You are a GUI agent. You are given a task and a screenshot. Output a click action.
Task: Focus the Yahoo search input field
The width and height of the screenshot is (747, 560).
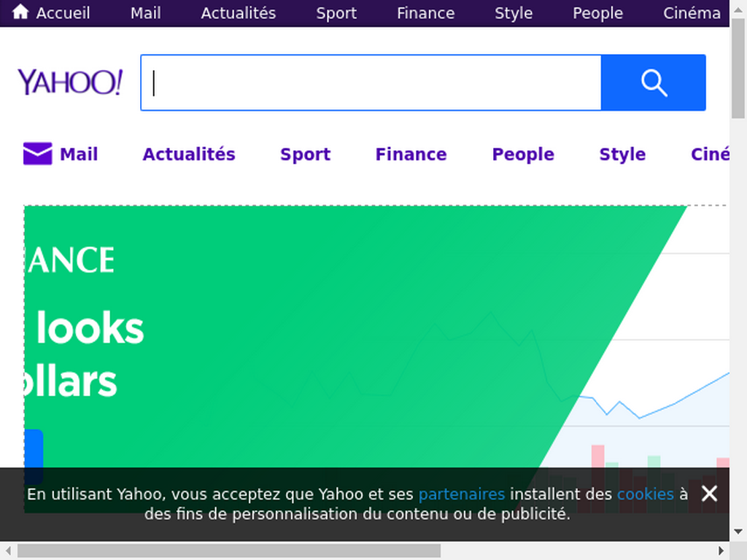[x=371, y=82]
